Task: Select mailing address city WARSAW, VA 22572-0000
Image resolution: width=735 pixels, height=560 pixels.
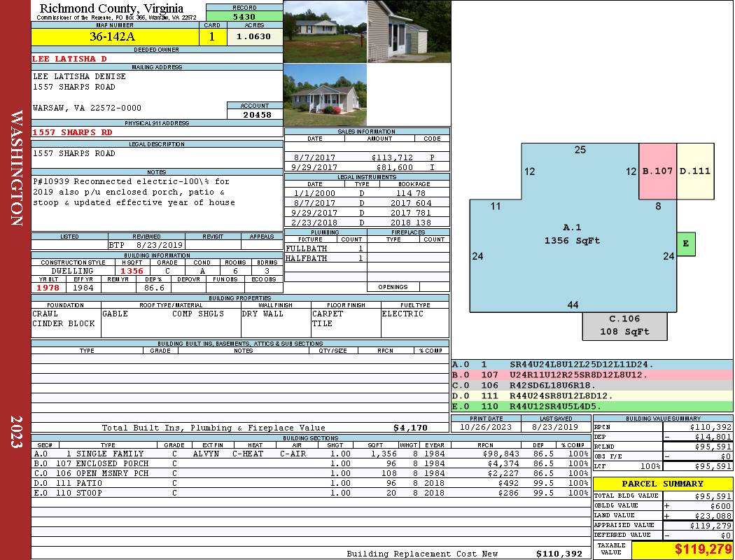Action: (87, 108)
